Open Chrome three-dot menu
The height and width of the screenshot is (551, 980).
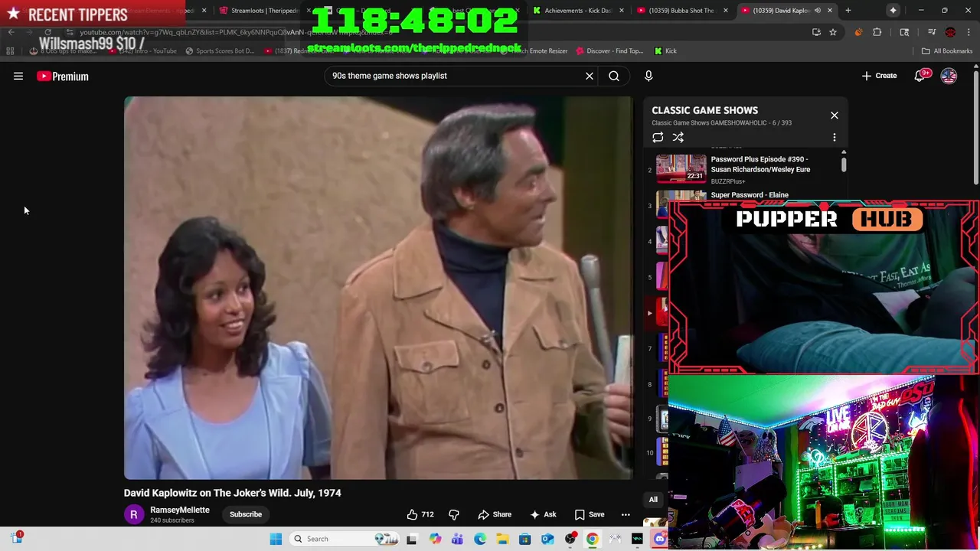969,32
